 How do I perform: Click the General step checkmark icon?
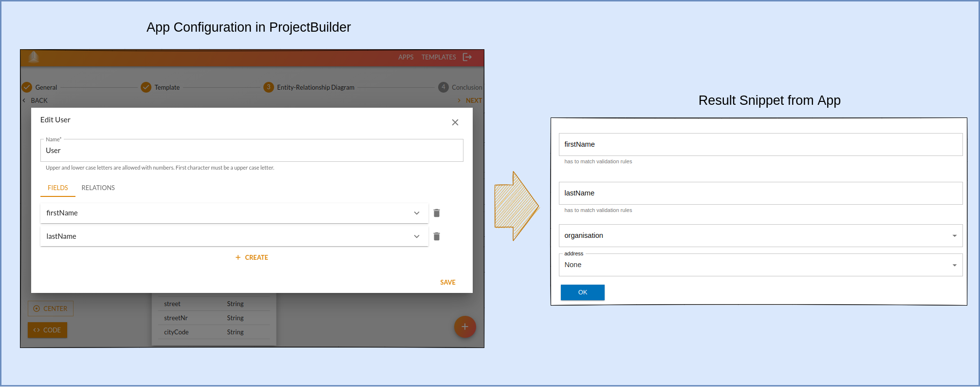pyautogui.click(x=27, y=87)
